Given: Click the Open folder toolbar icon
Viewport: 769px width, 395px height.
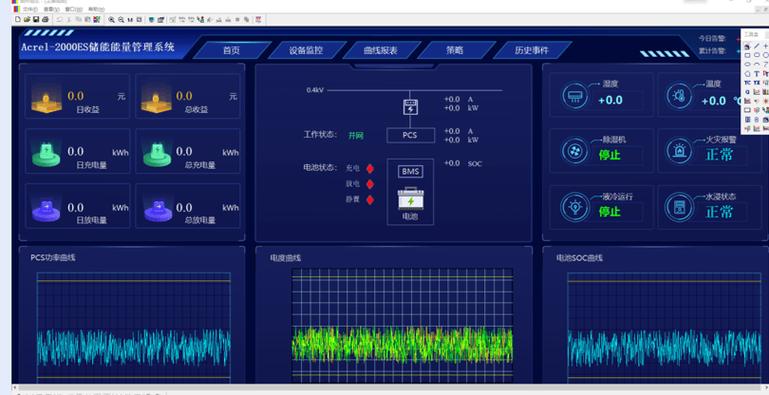Looking at the screenshot, I should coord(26,19).
